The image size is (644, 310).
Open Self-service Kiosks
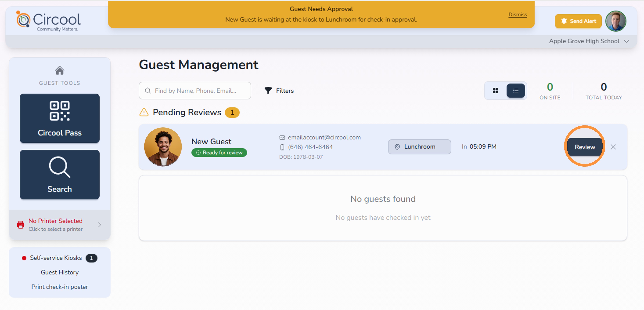pos(56,258)
